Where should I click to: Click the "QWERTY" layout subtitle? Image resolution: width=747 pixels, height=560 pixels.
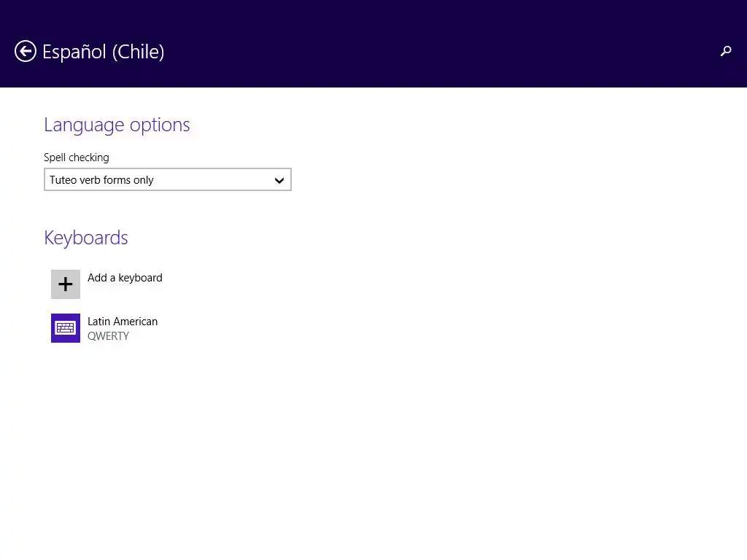(x=108, y=336)
